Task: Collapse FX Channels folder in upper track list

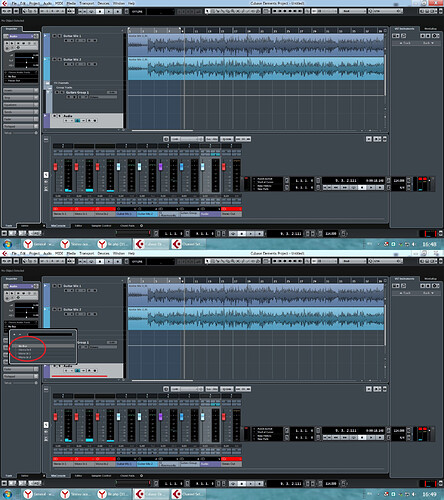Action: [48, 83]
